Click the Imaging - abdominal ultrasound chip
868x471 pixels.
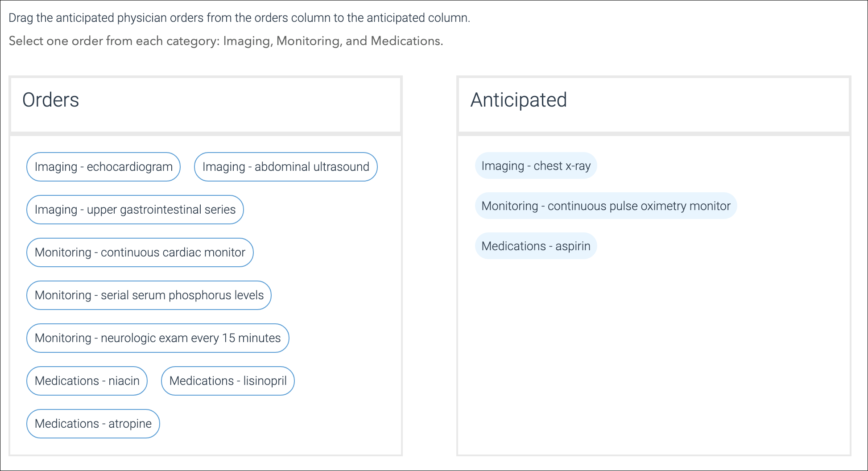point(286,167)
